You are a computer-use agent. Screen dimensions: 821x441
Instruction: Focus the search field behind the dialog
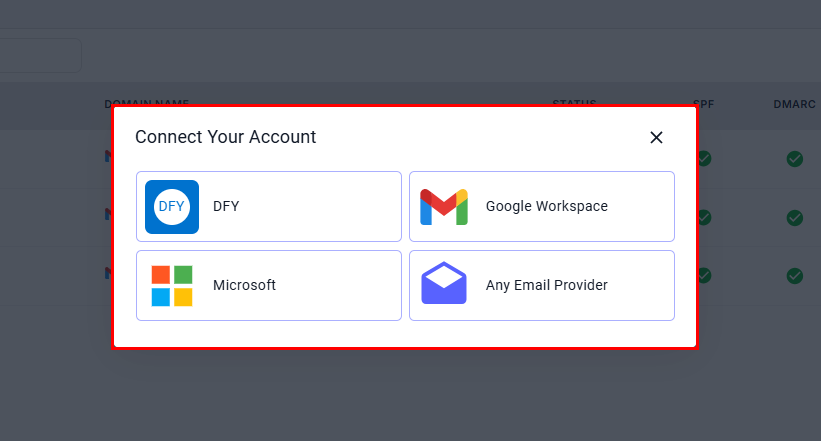pos(40,55)
